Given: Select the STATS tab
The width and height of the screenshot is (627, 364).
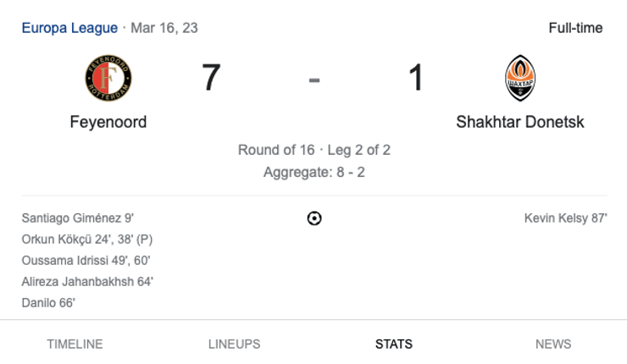Looking at the screenshot, I should coord(394,345).
